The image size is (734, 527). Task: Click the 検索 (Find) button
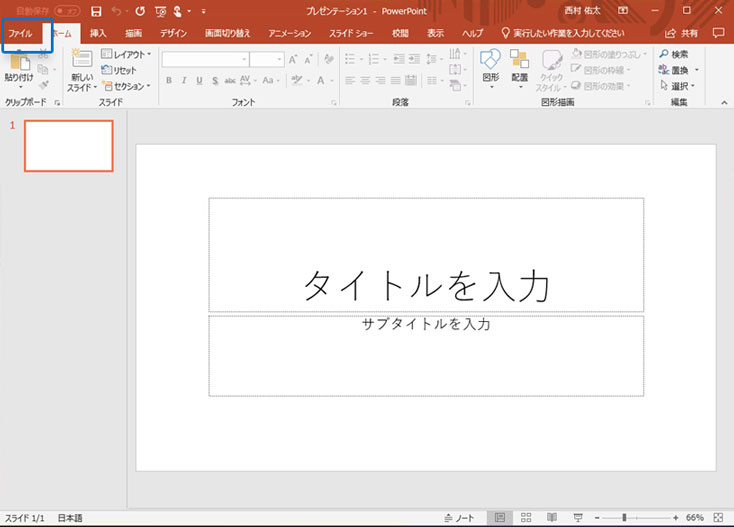coord(674,54)
